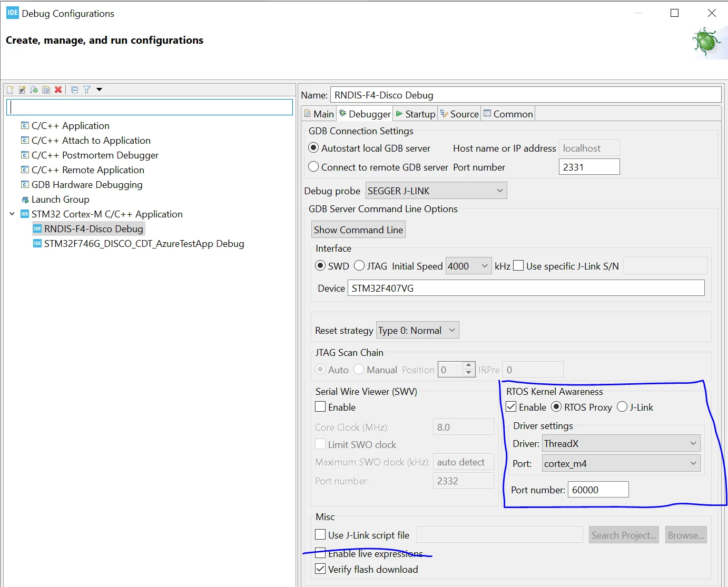Select STM32F746G_DISCO_CDT_AzureTestApp Debug configuration
This screenshot has height=587, width=728.
tap(144, 244)
